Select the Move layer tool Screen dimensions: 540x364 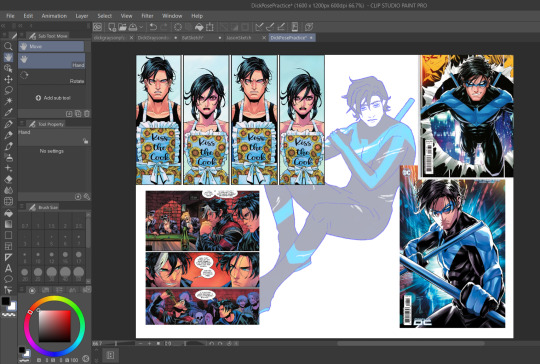pyautogui.click(x=8, y=79)
